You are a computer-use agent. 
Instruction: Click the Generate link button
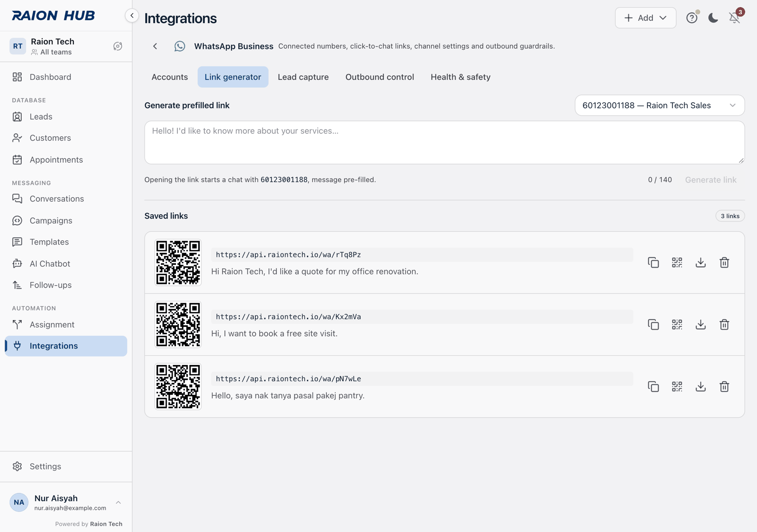[x=711, y=180]
